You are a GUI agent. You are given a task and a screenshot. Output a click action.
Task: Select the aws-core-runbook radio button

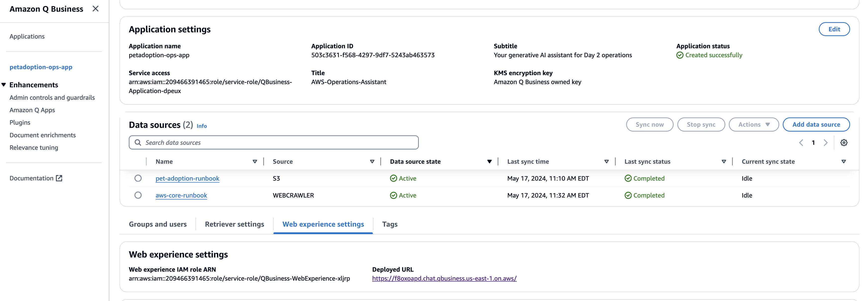pyautogui.click(x=138, y=195)
